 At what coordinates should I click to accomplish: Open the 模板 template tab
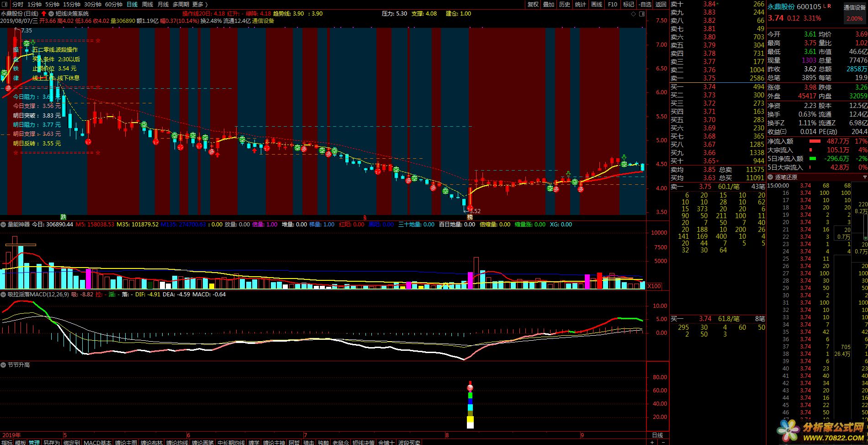point(21,442)
